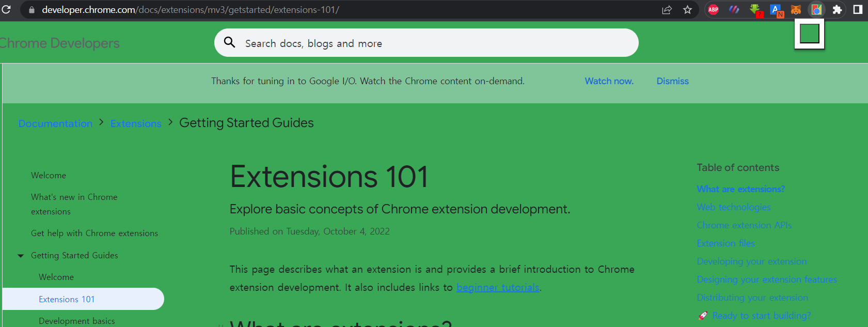Open Development basics in sidebar
Image resolution: width=868 pixels, height=327 pixels.
click(77, 321)
